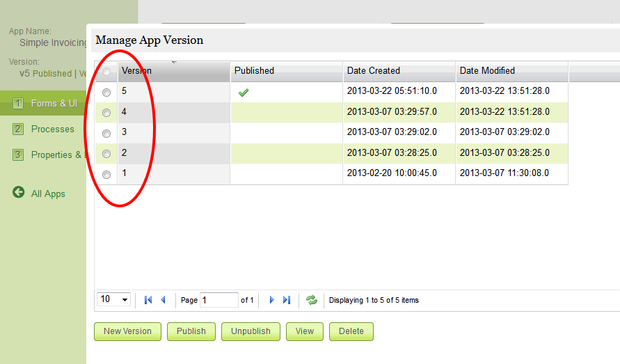The height and width of the screenshot is (364, 620).
Task: Click the green published checkmark for version 5
Action: 244,92
